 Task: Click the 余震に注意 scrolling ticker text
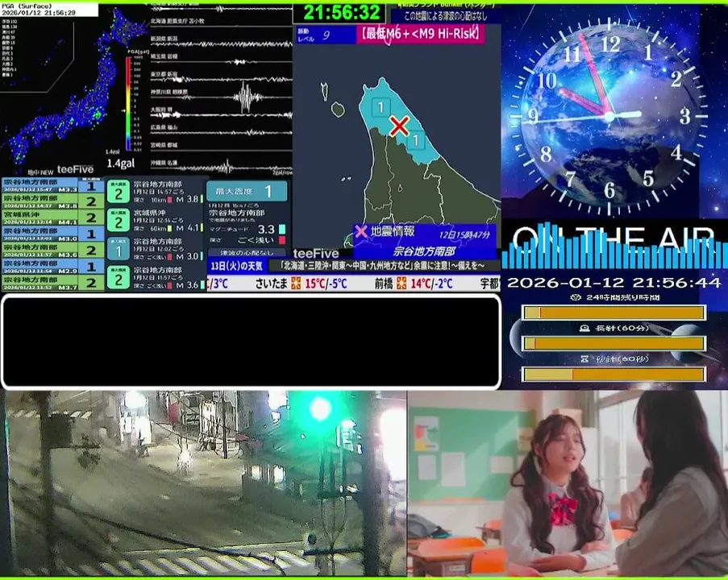tap(383, 266)
